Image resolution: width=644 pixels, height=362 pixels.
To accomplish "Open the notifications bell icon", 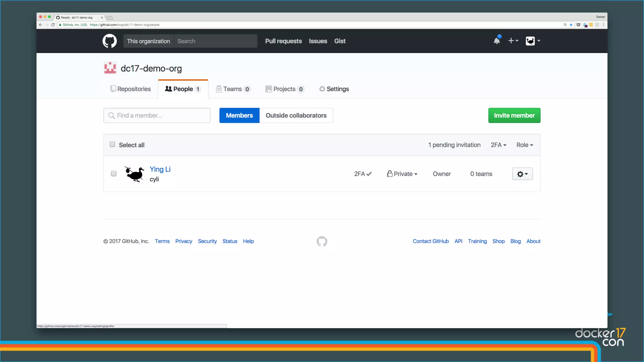I will (497, 41).
